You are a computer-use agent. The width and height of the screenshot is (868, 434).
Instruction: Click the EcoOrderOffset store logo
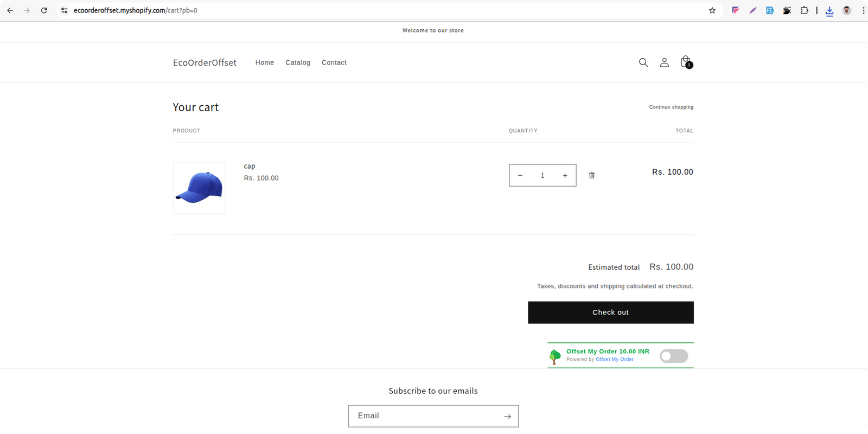(205, 63)
